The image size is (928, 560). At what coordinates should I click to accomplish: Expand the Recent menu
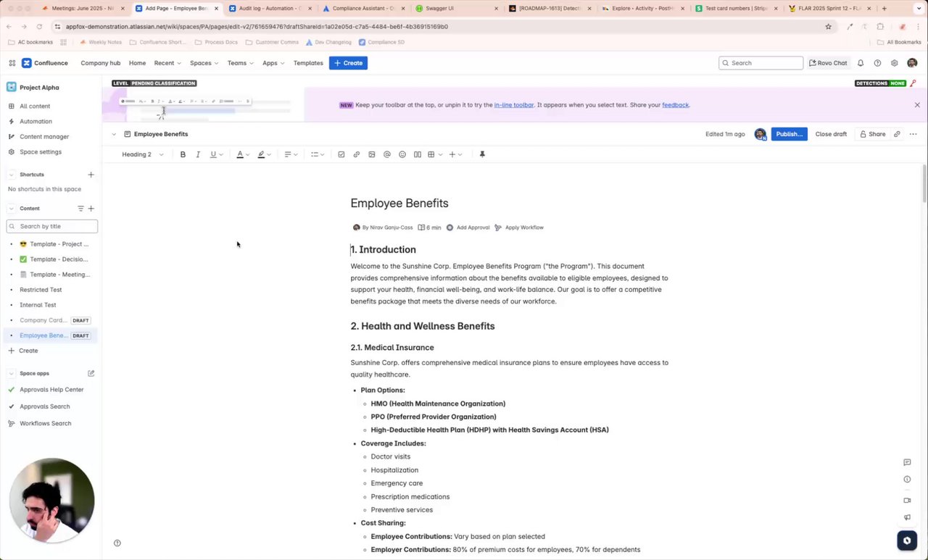click(167, 63)
